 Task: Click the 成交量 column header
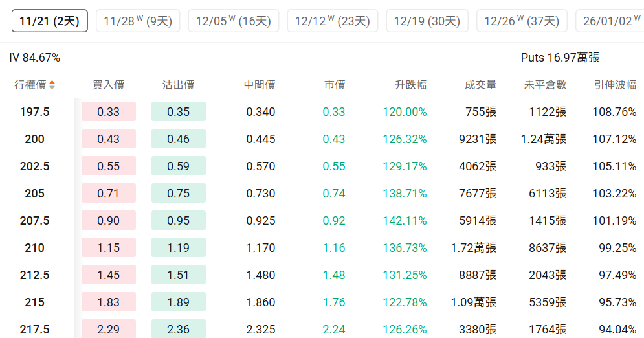(480, 85)
